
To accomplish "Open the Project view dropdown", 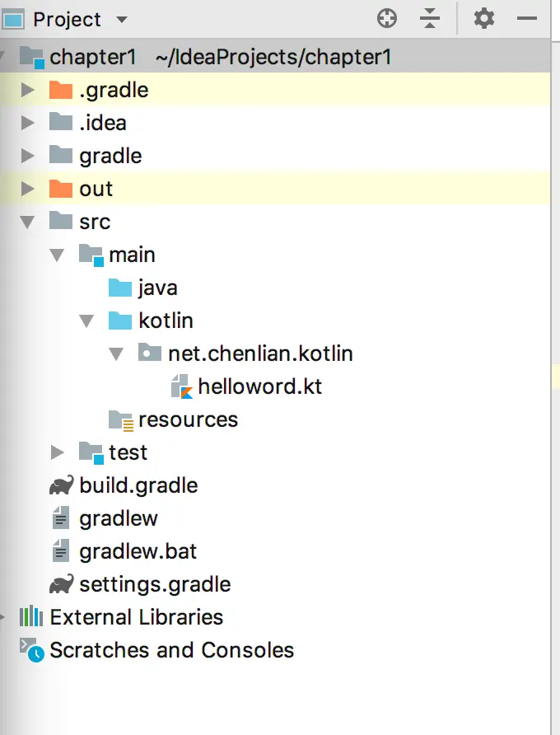I will [x=121, y=20].
